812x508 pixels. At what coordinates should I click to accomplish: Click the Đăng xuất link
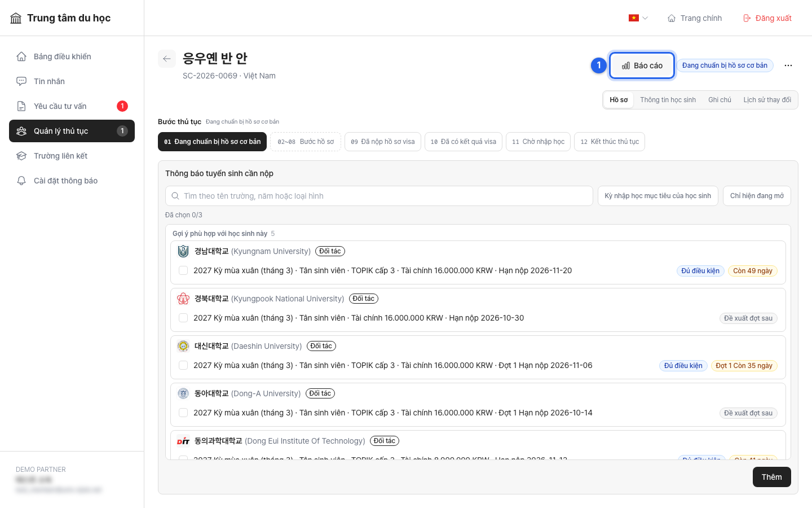pos(767,18)
